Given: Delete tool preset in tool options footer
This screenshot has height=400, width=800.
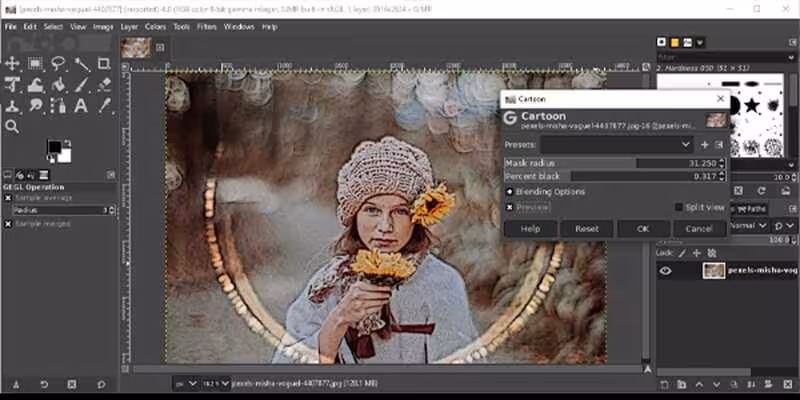Looking at the screenshot, I should click(x=72, y=384).
